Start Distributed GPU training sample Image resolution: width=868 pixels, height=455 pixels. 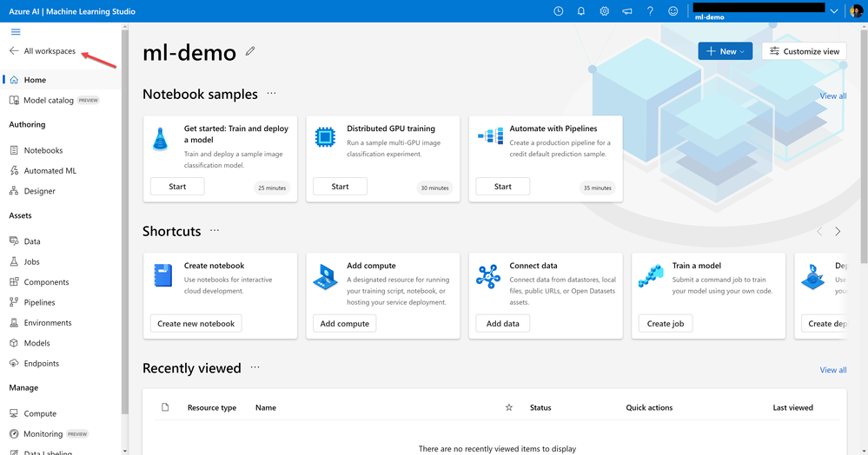pyautogui.click(x=340, y=187)
